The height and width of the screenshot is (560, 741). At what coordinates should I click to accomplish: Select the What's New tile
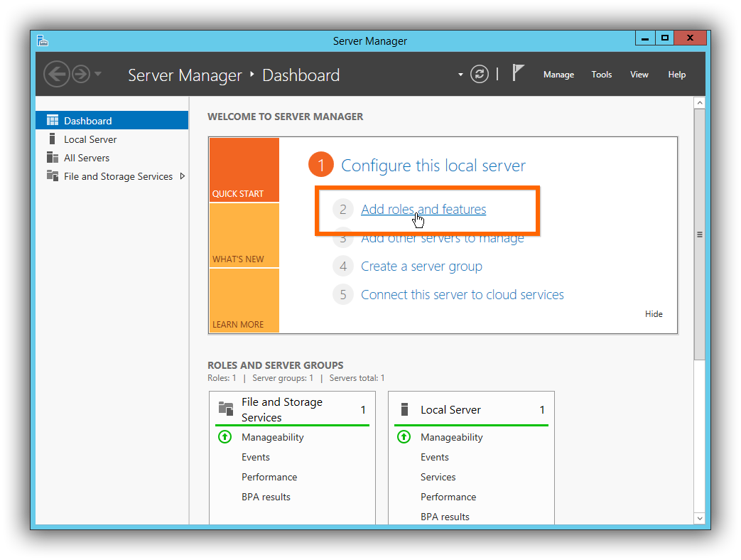[x=244, y=235]
